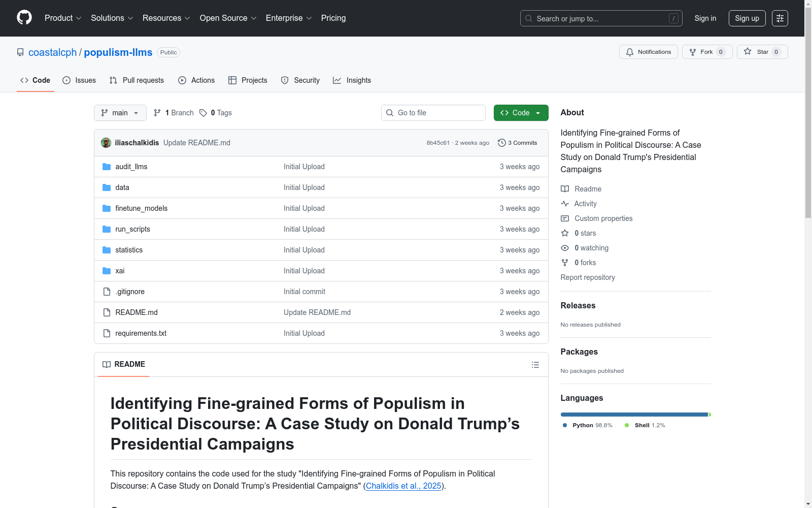The image size is (812, 508).
Task: Open the main branch selector dropdown
Action: pyautogui.click(x=120, y=113)
